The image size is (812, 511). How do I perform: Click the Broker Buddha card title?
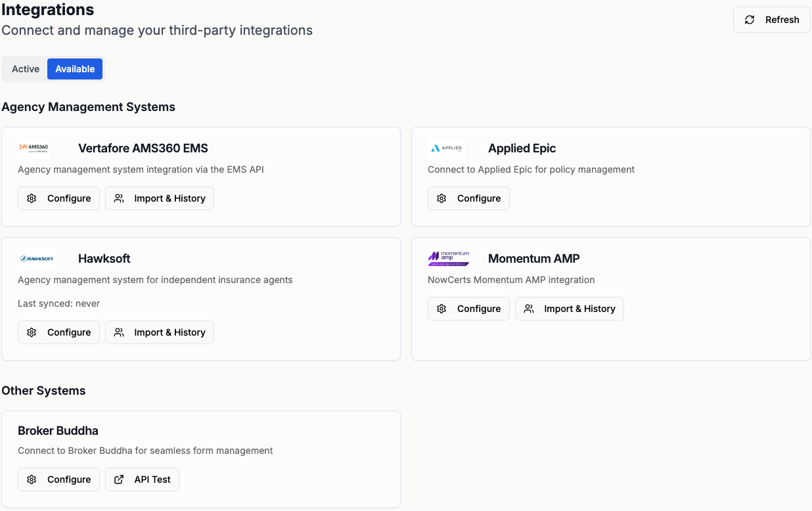click(x=58, y=431)
